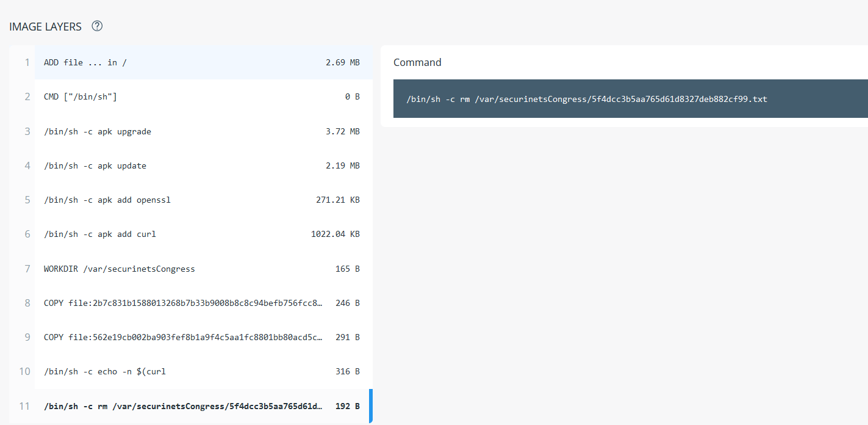Click the size value '2.69 MB'
The image size is (868, 425).
click(343, 62)
